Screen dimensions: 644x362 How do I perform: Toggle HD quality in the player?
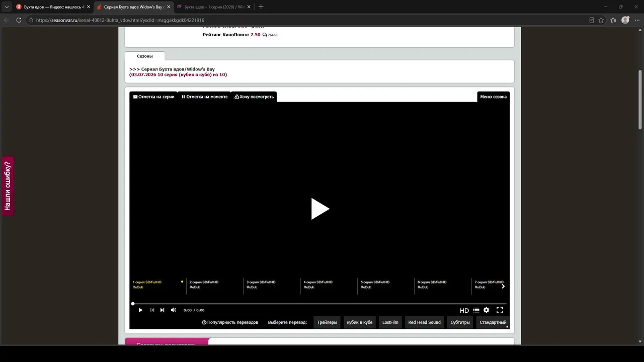pyautogui.click(x=464, y=310)
